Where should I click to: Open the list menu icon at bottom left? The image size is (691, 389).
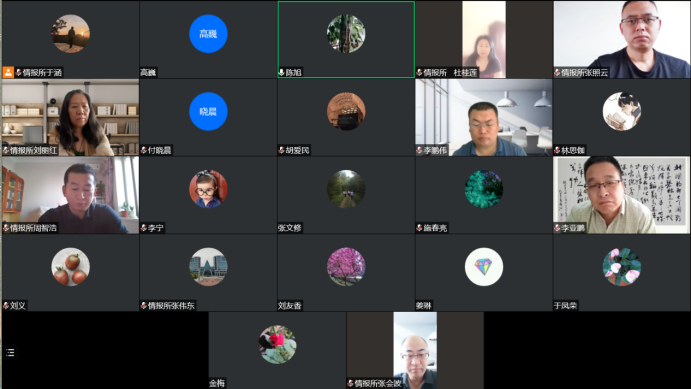click(x=11, y=352)
